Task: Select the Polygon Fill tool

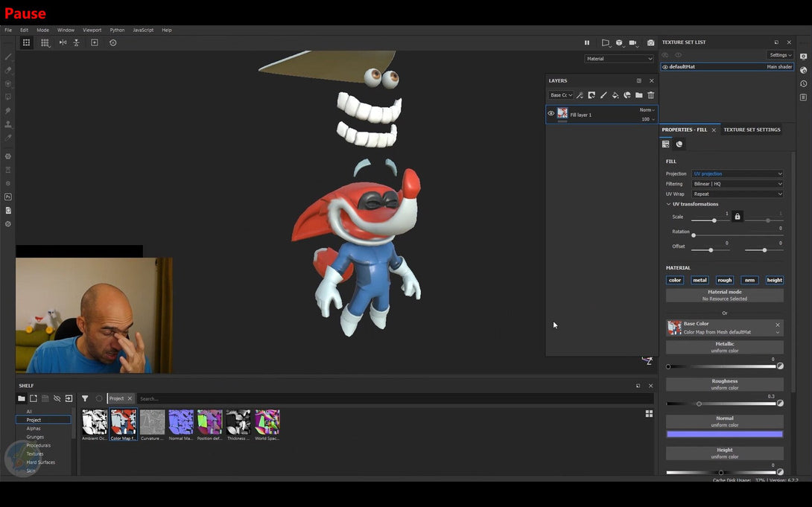Action: pos(7,97)
